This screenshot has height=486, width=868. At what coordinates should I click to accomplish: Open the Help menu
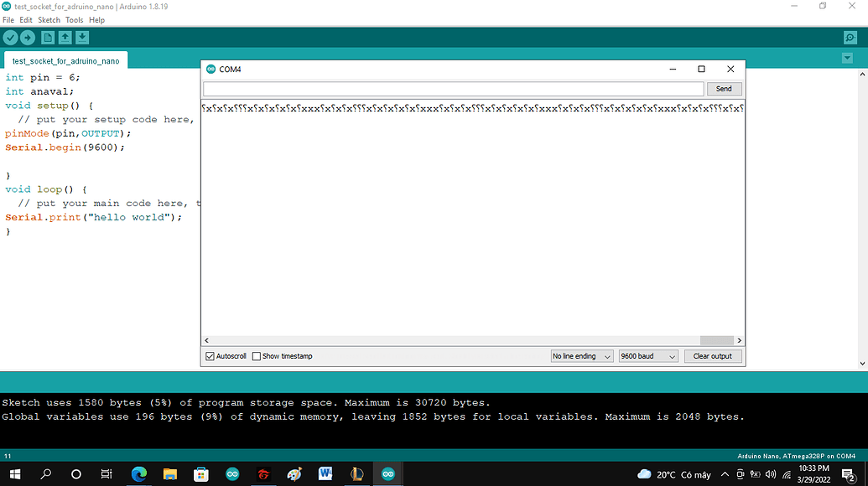97,20
